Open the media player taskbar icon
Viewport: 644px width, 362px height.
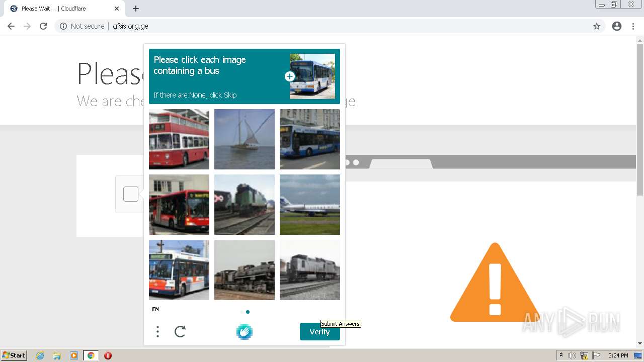pyautogui.click(x=74, y=355)
